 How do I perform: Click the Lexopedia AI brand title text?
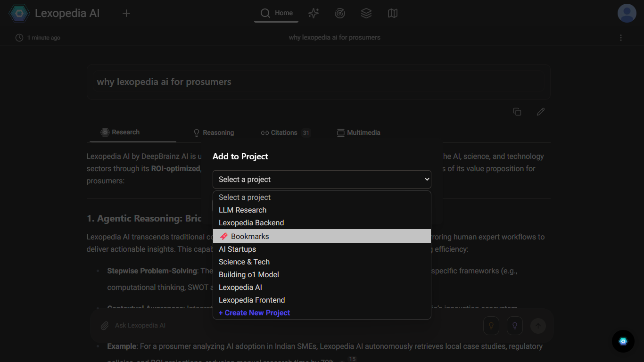[x=67, y=13]
